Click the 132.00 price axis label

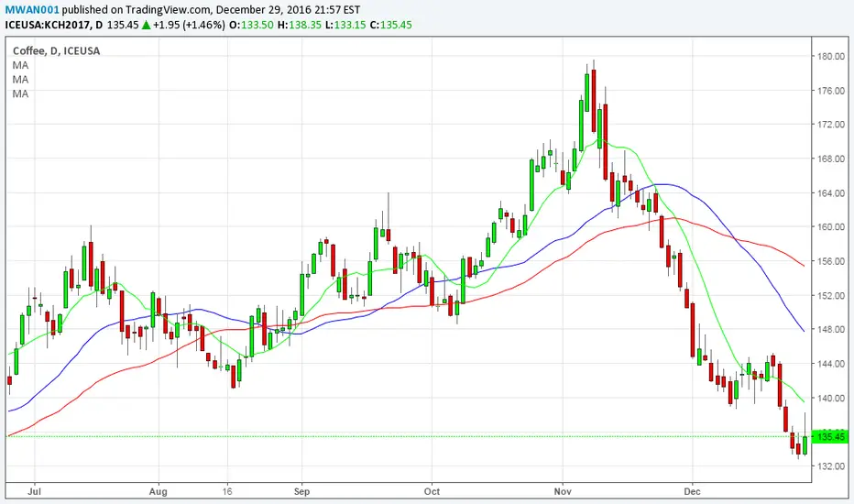[x=831, y=466]
